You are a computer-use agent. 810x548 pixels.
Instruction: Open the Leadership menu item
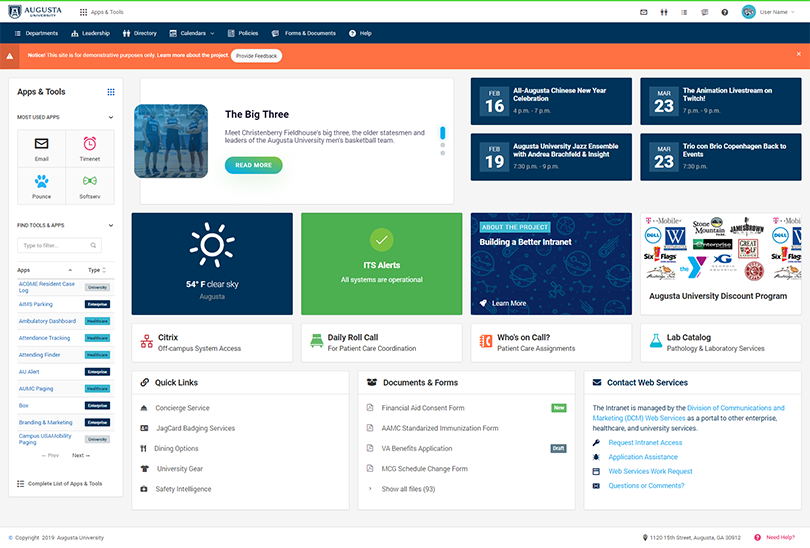pyautogui.click(x=90, y=33)
